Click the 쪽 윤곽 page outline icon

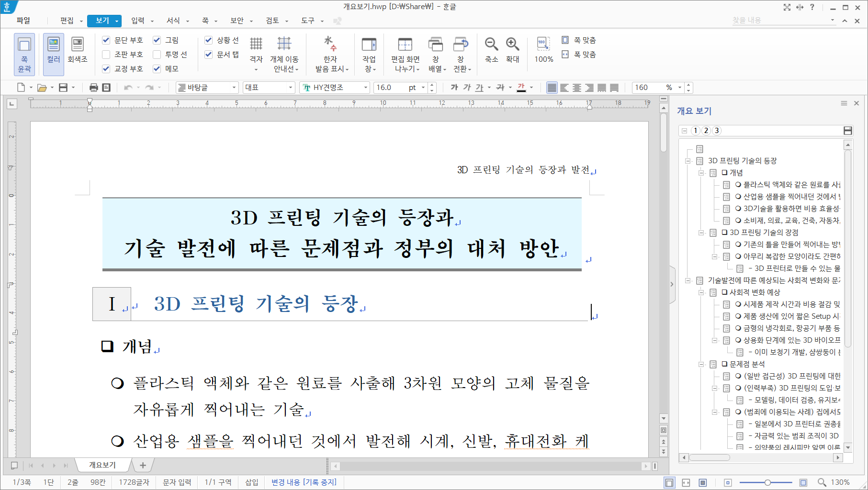(x=24, y=54)
